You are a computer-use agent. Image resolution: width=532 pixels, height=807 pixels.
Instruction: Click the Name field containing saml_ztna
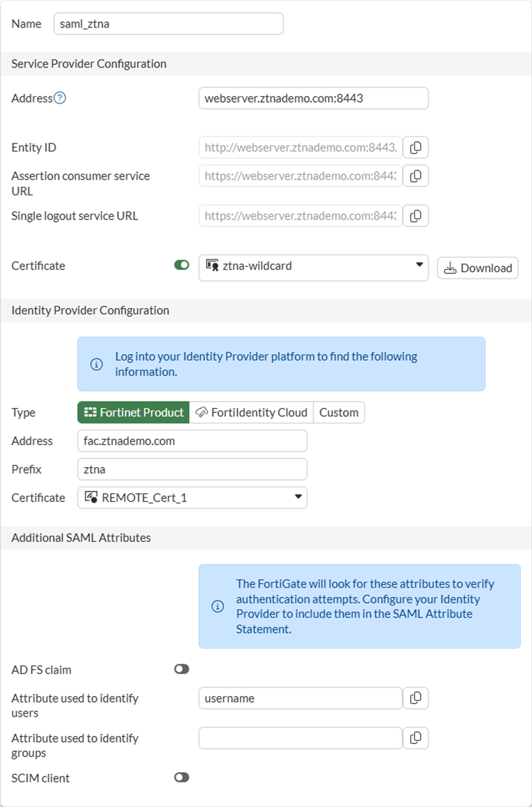[168, 24]
